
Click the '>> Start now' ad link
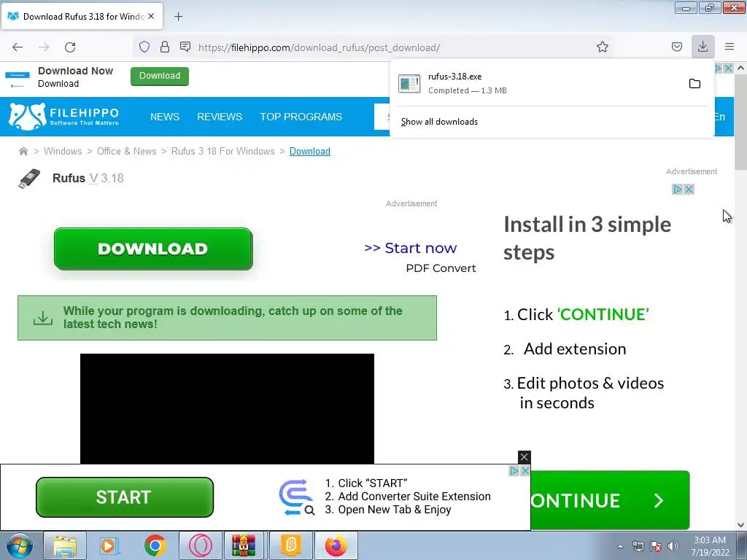[411, 248]
